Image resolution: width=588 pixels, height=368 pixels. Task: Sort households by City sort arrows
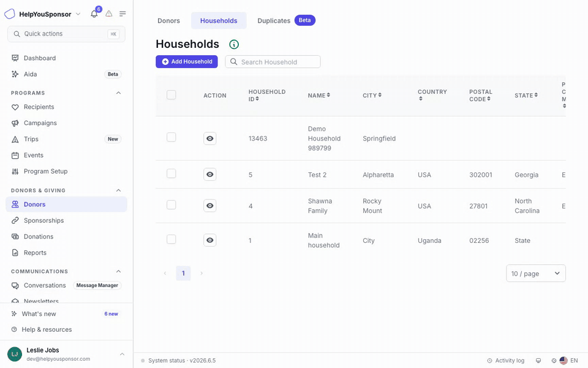coord(380,95)
